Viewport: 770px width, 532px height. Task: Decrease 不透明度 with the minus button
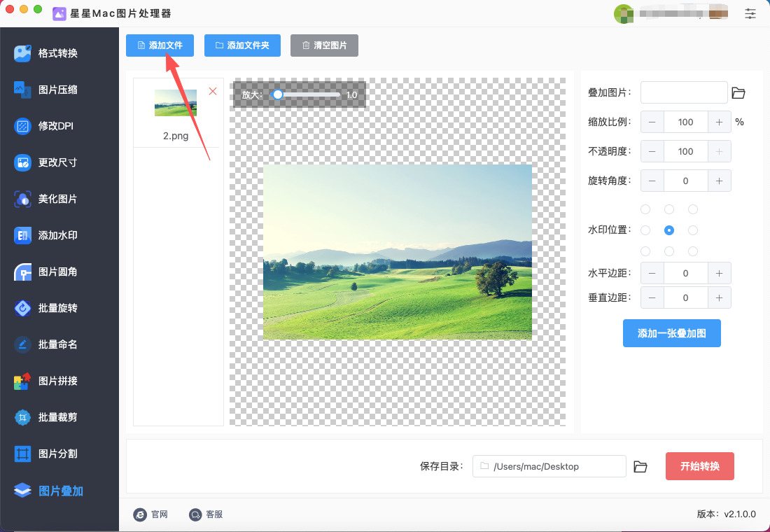coord(652,151)
